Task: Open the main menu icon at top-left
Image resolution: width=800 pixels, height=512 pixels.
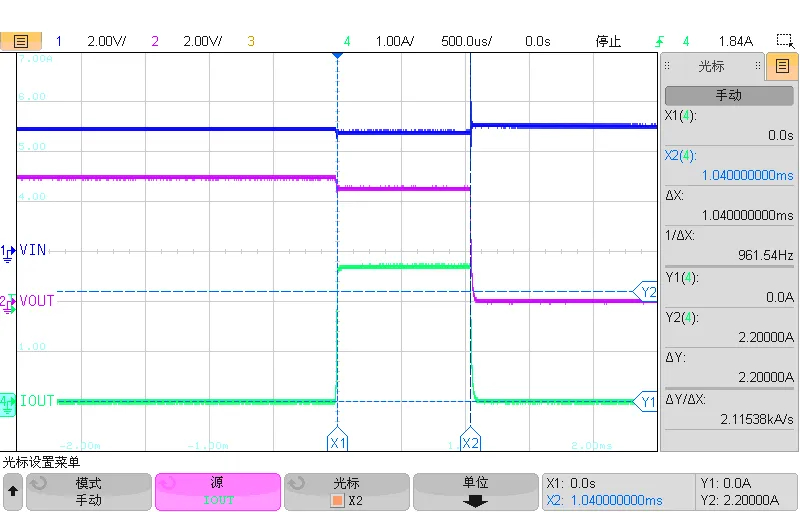Action: pyautogui.click(x=21, y=41)
